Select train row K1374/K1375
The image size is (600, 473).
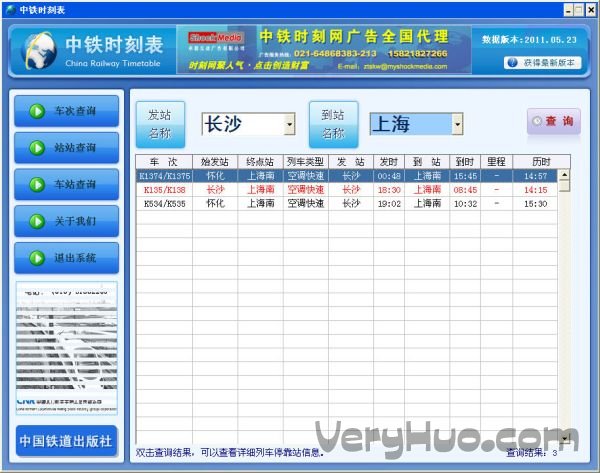(x=347, y=176)
